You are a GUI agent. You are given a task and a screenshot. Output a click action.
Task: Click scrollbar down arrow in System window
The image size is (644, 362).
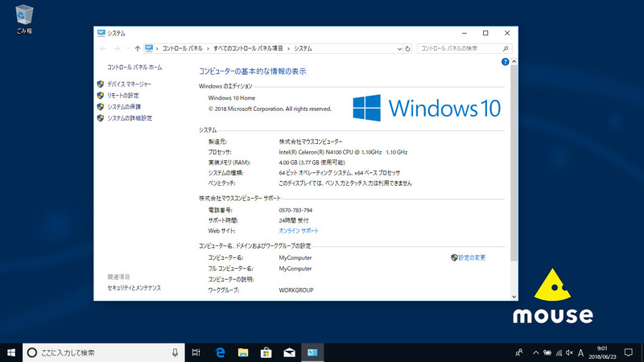coord(514,297)
